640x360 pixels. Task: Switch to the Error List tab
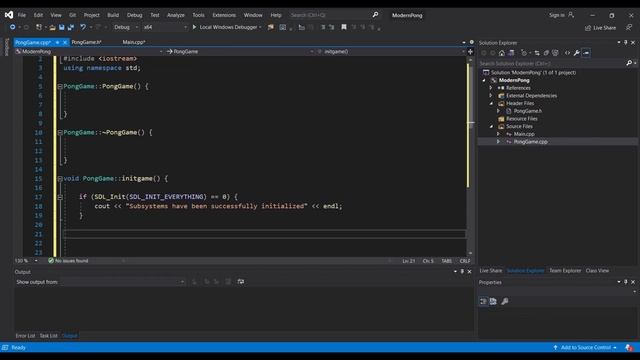(25, 336)
